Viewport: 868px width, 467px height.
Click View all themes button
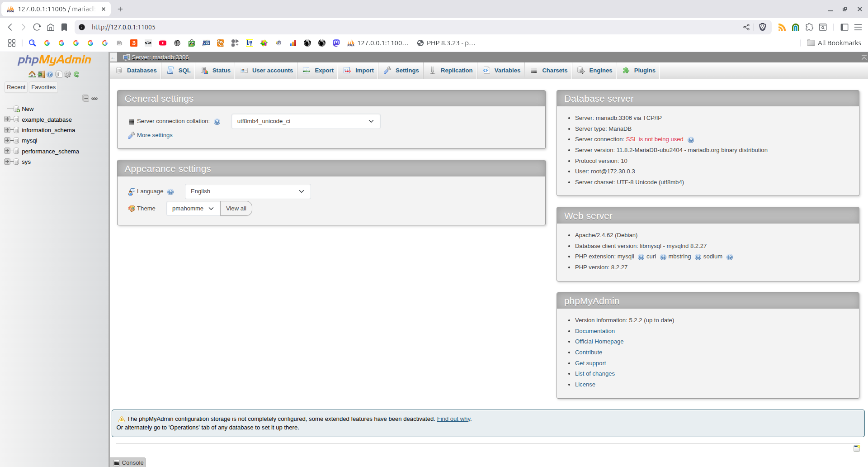(236, 209)
